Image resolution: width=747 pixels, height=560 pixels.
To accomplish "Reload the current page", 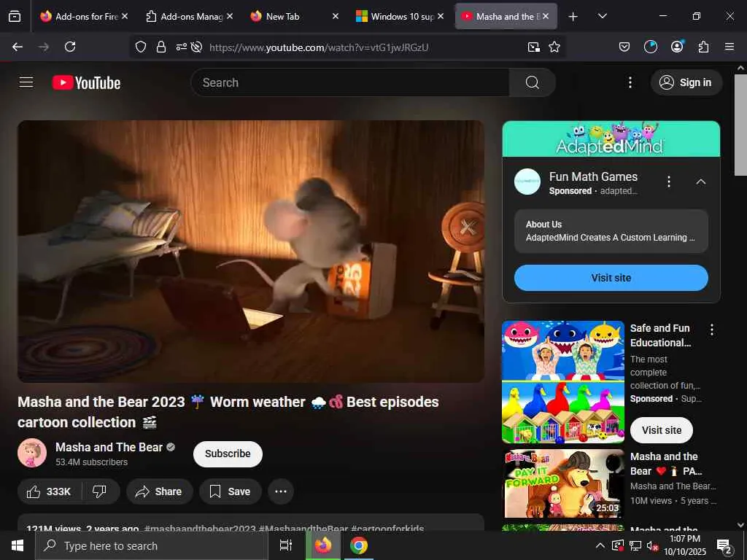I will [70, 47].
